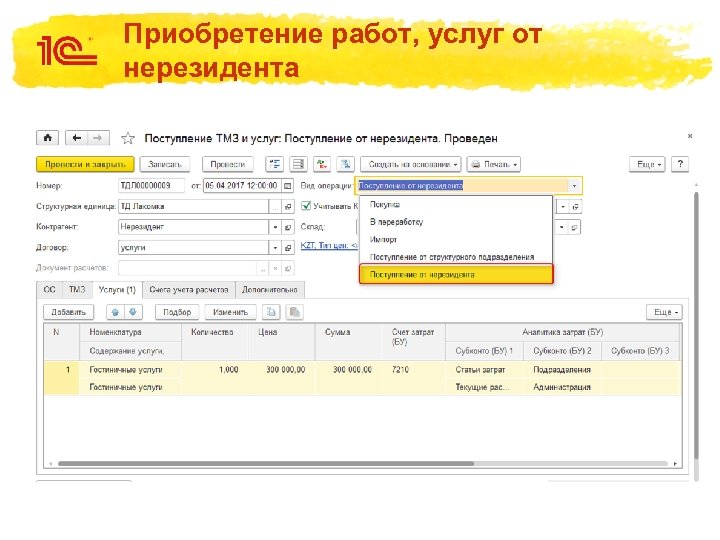Open the Печать dropdown menu
The height and width of the screenshot is (540, 720).
pyautogui.click(x=494, y=164)
